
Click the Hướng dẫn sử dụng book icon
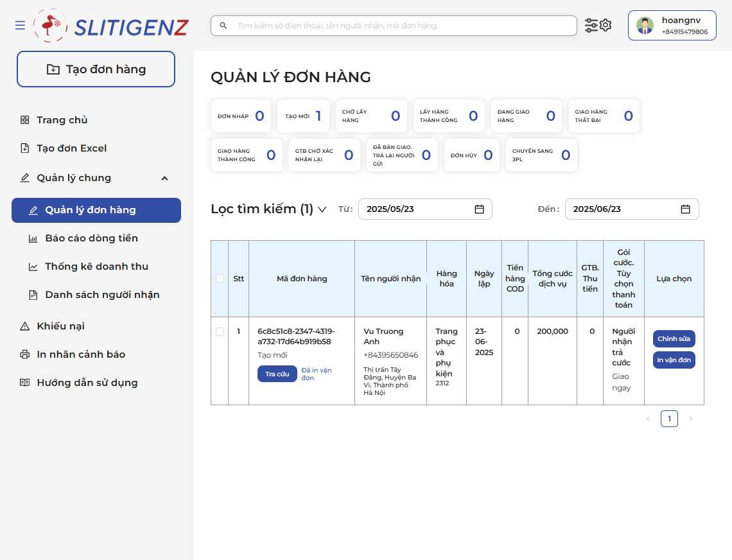(x=25, y=383)
